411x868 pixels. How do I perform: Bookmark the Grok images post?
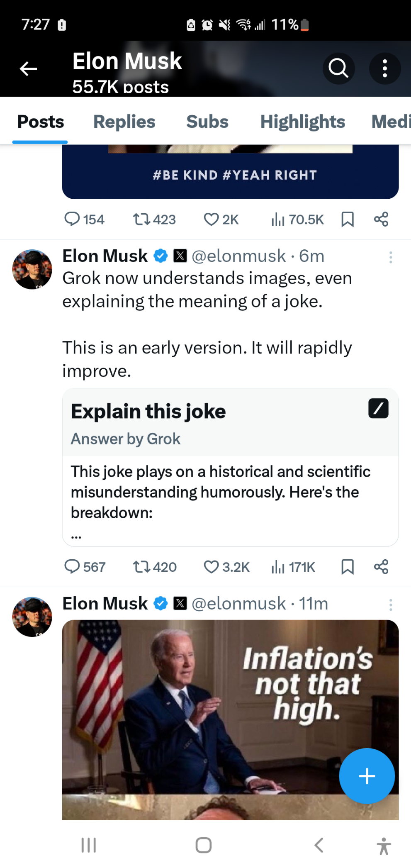348,567
